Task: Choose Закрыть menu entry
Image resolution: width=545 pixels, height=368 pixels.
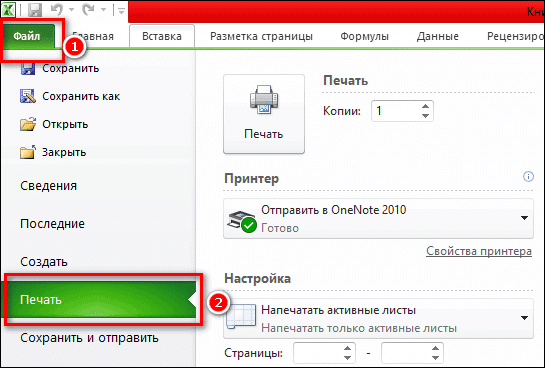Action: tap(64, 152)
